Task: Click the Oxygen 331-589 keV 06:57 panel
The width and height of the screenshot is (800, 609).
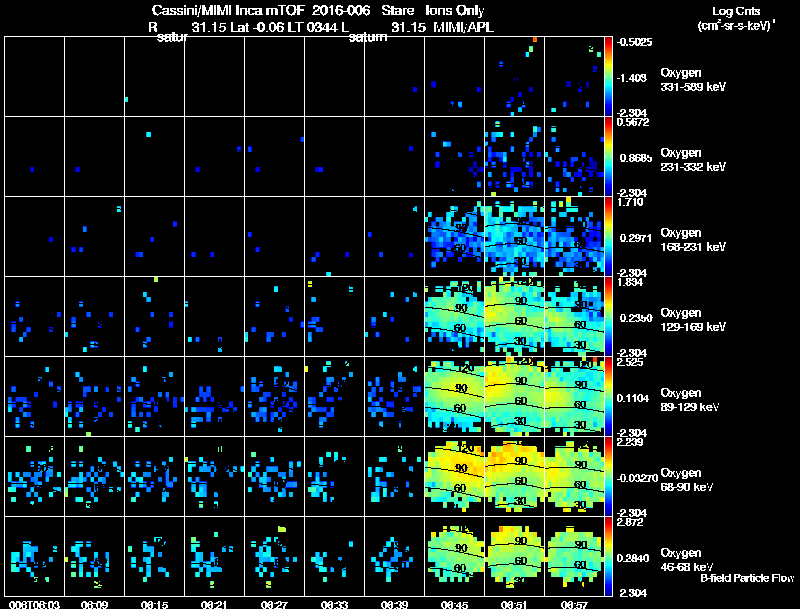Action: pos(574,77)
